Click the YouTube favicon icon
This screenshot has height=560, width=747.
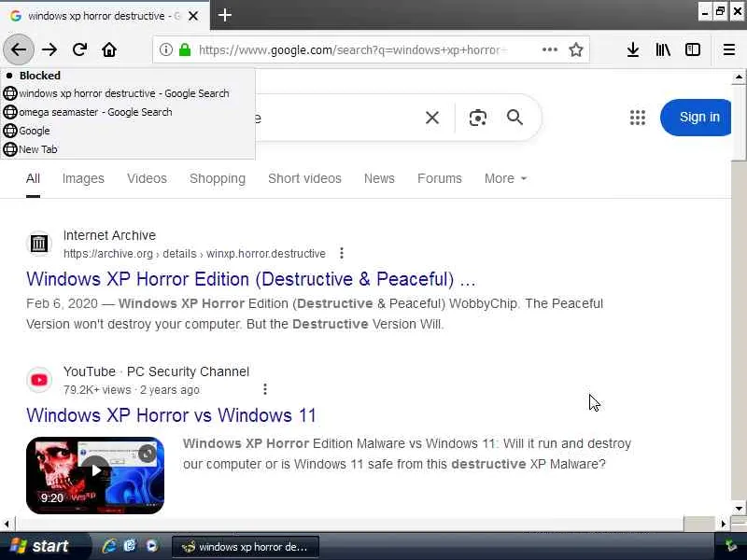(x=38, y=380)
